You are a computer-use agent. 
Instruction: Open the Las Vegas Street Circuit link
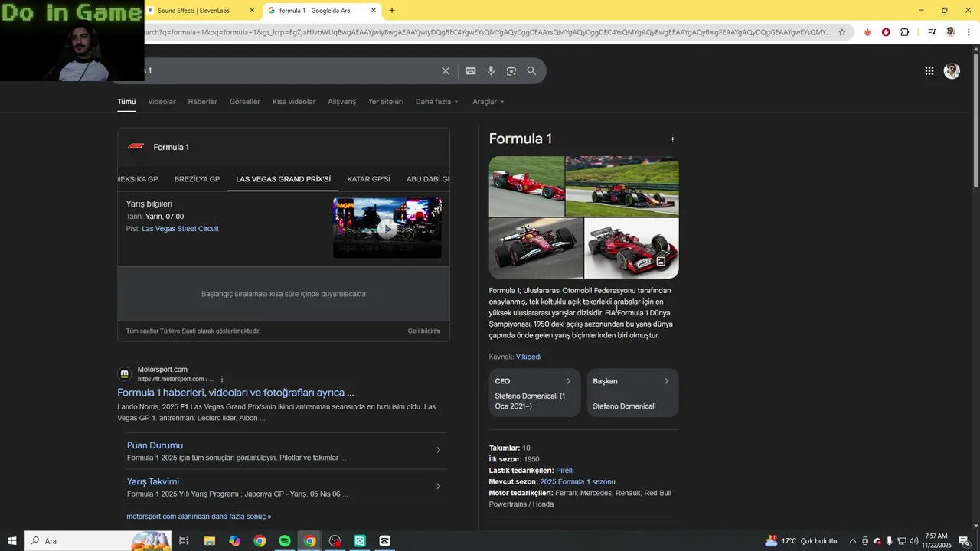pos(180,229)
